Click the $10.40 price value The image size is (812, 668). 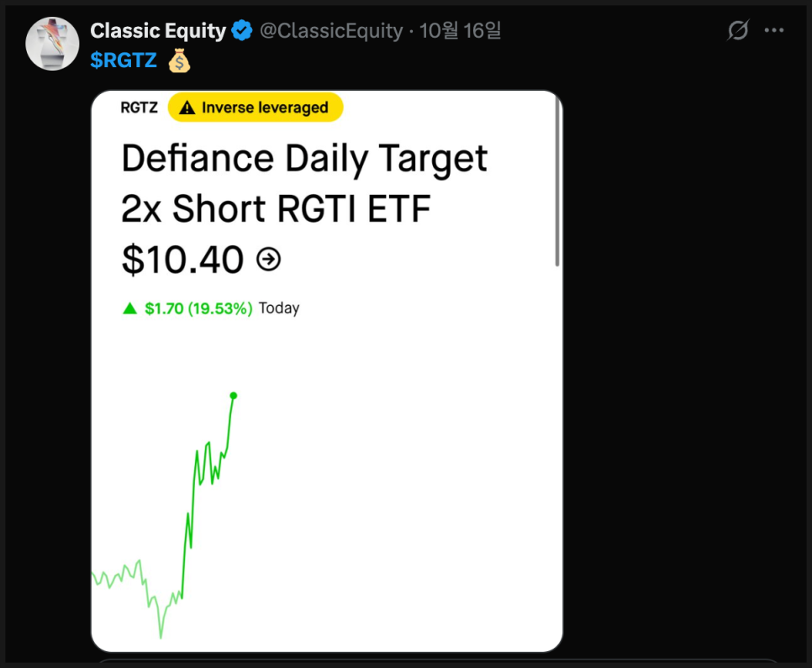(182, 260)
